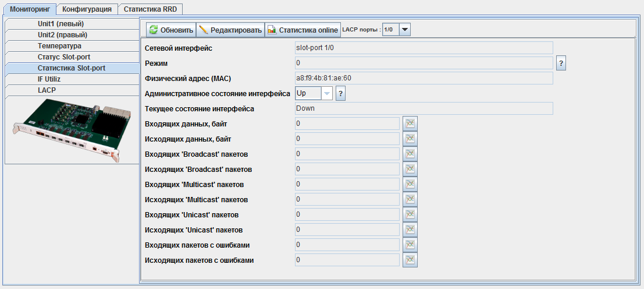Open graph for 'Исходящих данных, байт'
Viewport: 644px width, 289px height.
click(410, 139)
